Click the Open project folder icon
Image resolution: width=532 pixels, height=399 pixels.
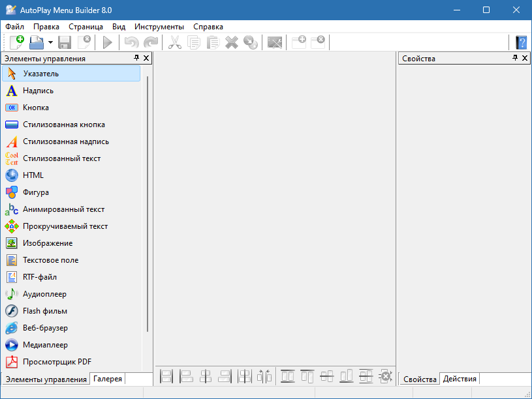[37, 42]
